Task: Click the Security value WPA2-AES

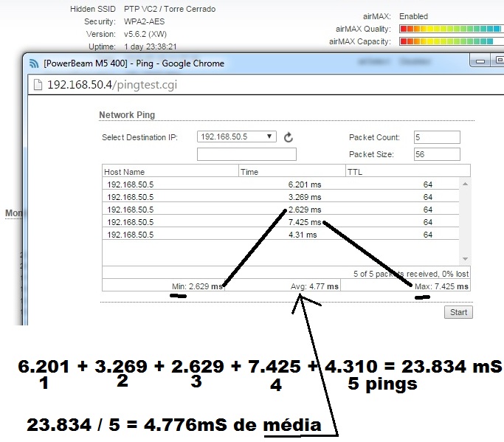Action: [145, 21]
